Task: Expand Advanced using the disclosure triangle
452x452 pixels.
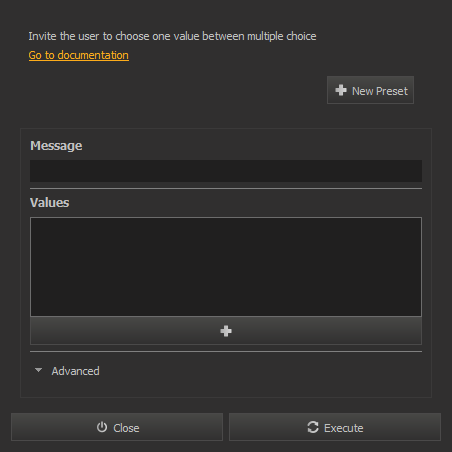Action: [38, 370]
